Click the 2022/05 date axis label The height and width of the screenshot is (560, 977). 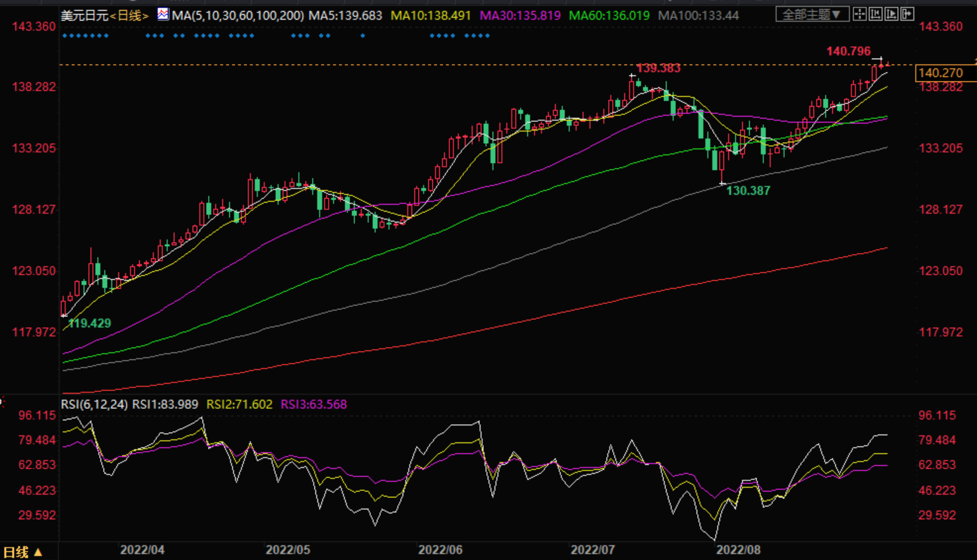288,550
